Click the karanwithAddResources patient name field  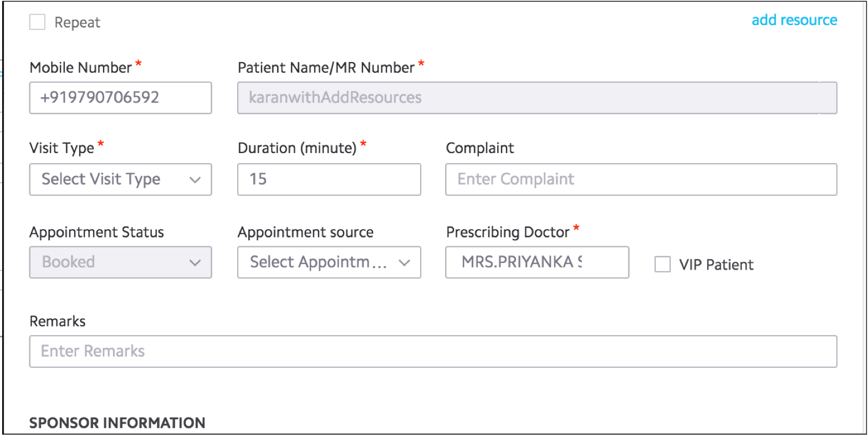pyautogui.click(x=537, y=98)
